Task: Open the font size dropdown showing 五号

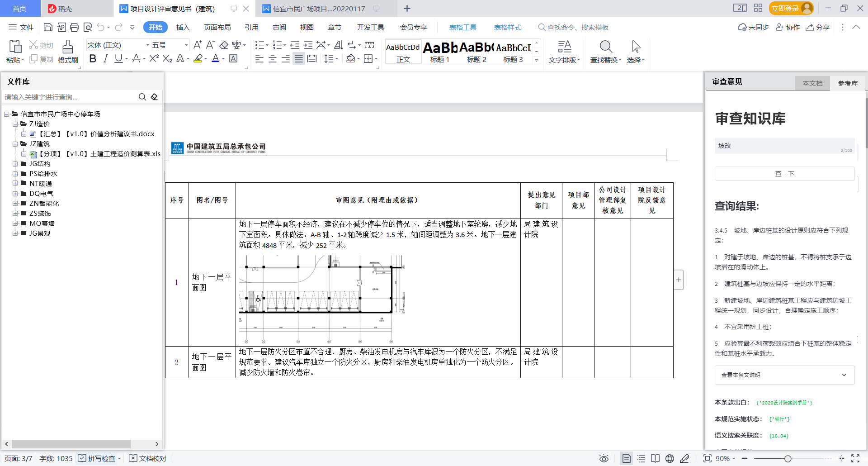Action: point(186,45)
